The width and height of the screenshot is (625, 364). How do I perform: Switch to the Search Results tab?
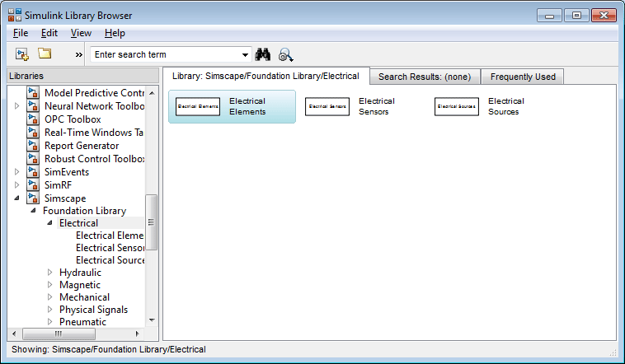pos(425,77)
